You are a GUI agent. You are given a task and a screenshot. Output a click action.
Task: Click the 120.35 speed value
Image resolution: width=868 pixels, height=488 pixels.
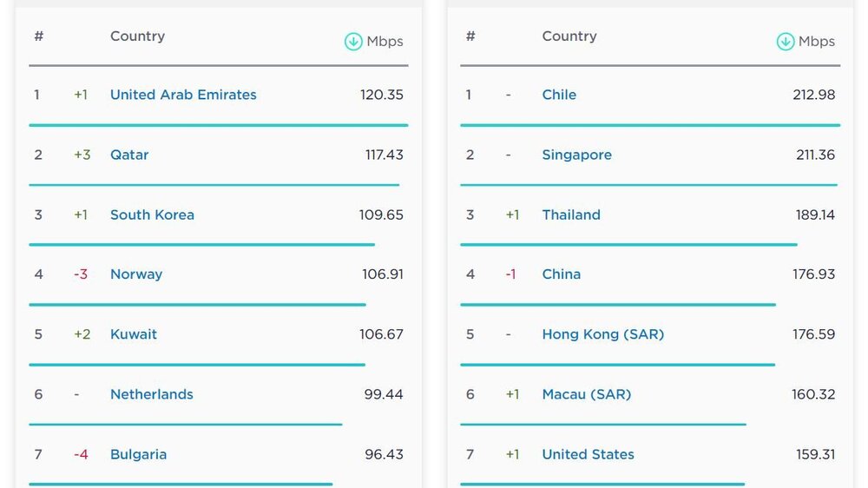tap(382, 95)
